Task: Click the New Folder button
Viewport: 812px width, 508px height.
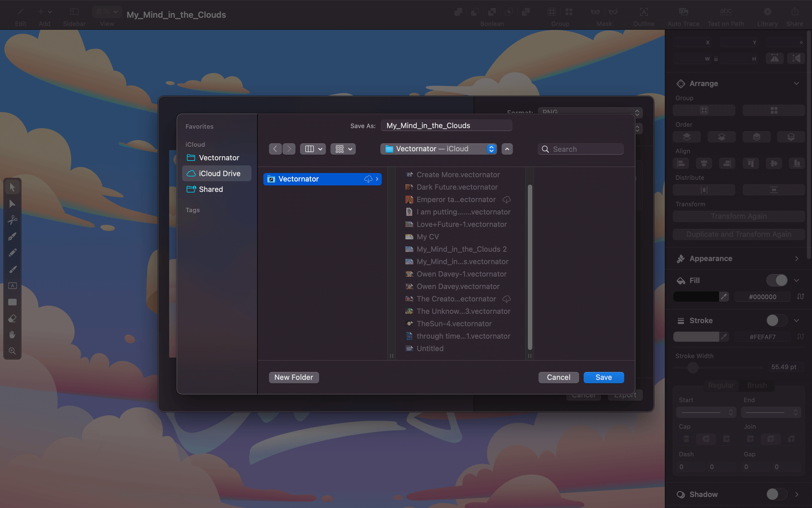Action: (x=294, y=377)
